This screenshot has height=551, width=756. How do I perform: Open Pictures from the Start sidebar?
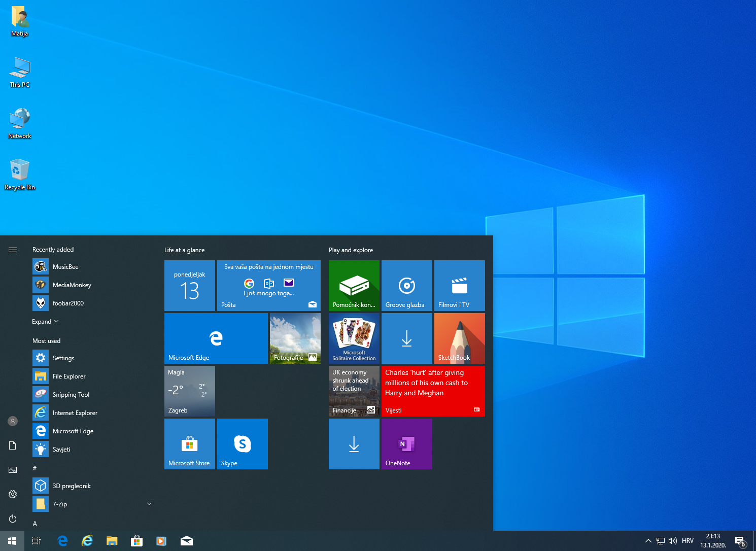(13, 470)
